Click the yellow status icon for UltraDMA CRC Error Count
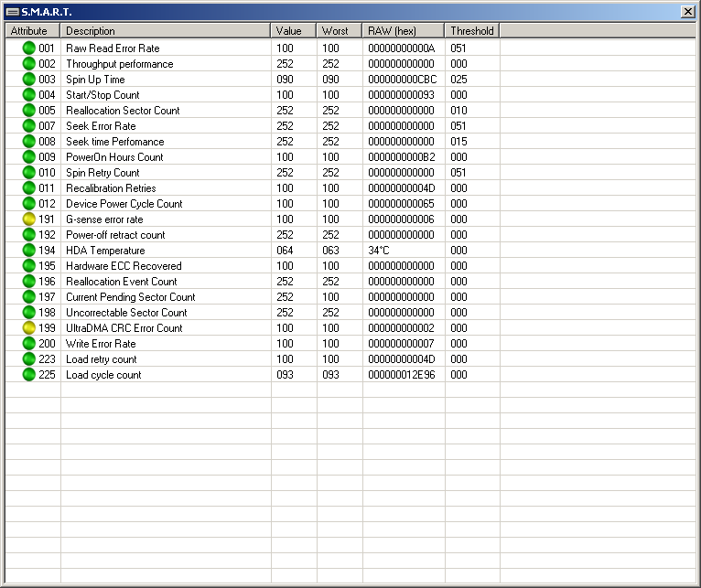 click(28, 328)
